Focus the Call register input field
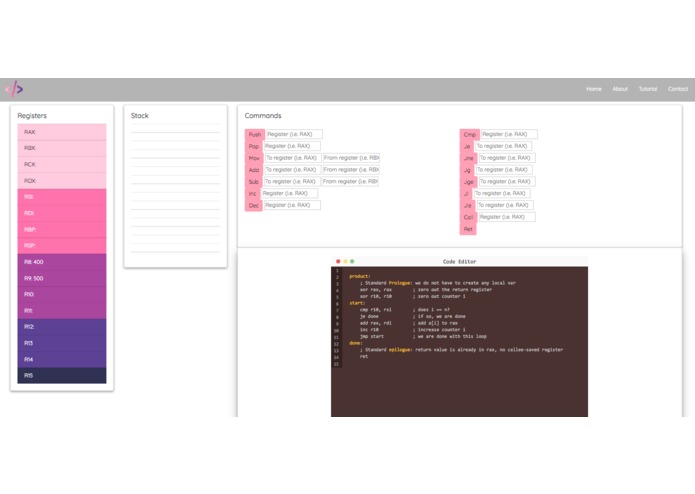The height and width of the screenshot is (494, 695). [x=507, y=217]
